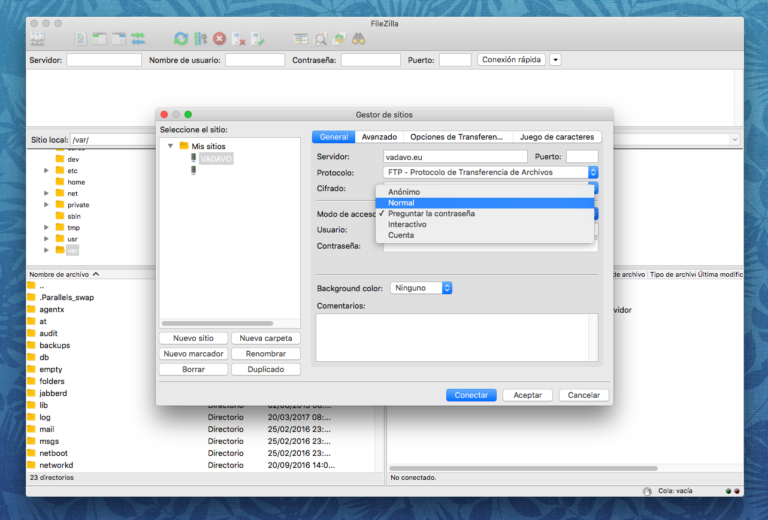Select the VADAVO site entry
Viewport: 768px width, 520px height.
216,159
